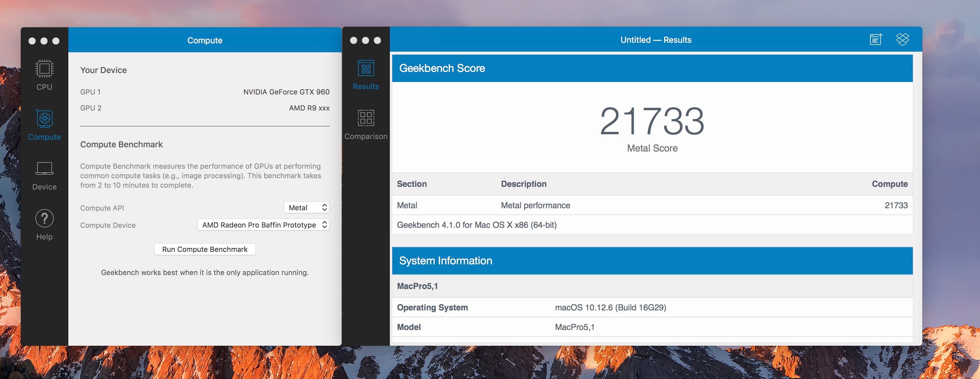Open the Compute API Metal dropdown
980x379 pixels.
click(x=306, y=208)
